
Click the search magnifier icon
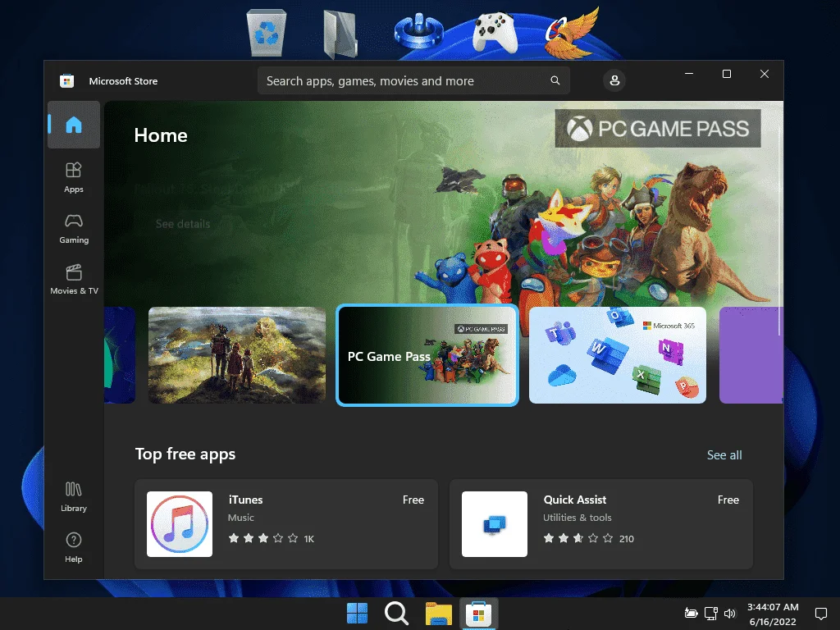click(555, 80)
